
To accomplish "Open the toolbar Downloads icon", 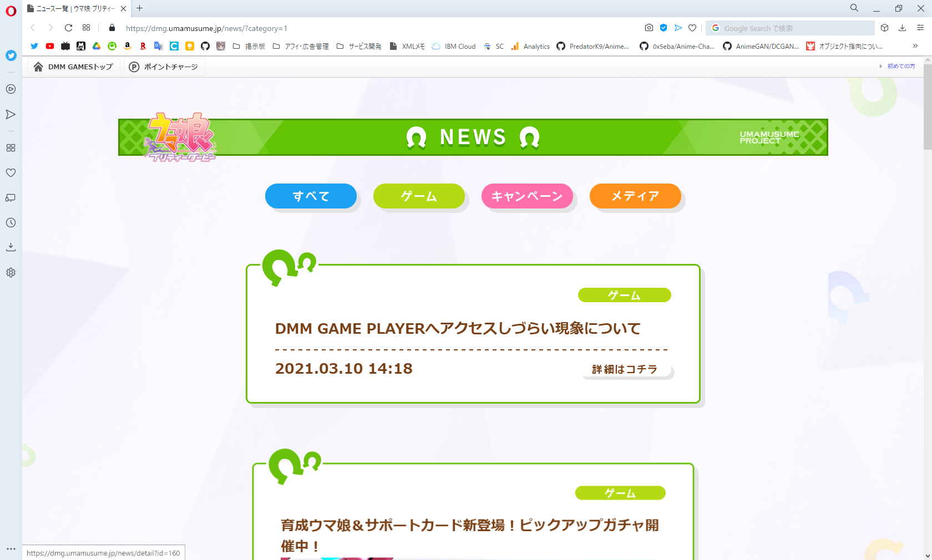I will pos(903,28).
